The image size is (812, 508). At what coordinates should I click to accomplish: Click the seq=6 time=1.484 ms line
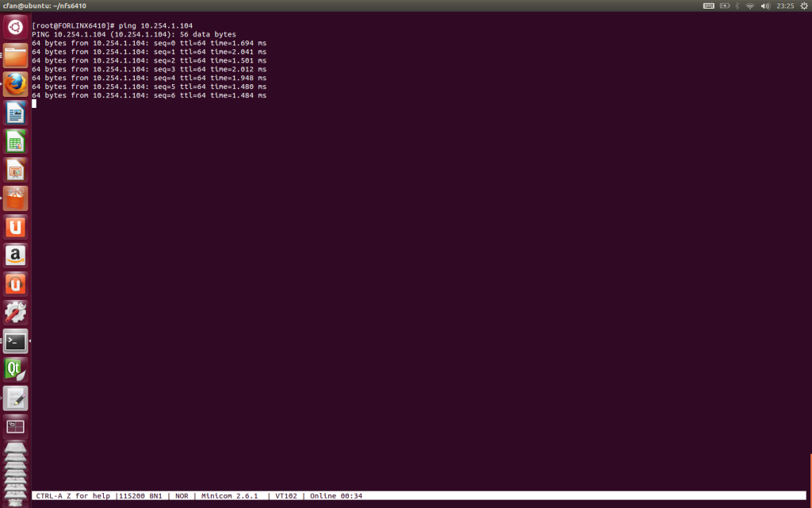coord(149,95)
